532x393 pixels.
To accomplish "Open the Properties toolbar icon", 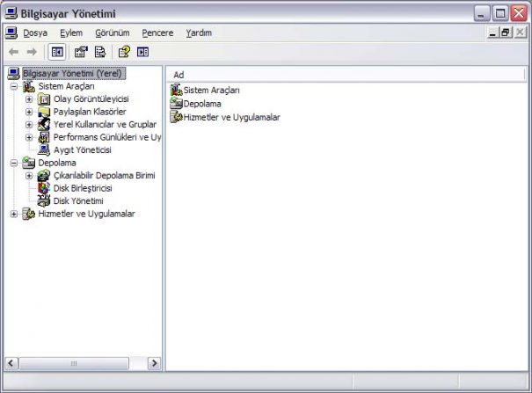I will point(81,52).
